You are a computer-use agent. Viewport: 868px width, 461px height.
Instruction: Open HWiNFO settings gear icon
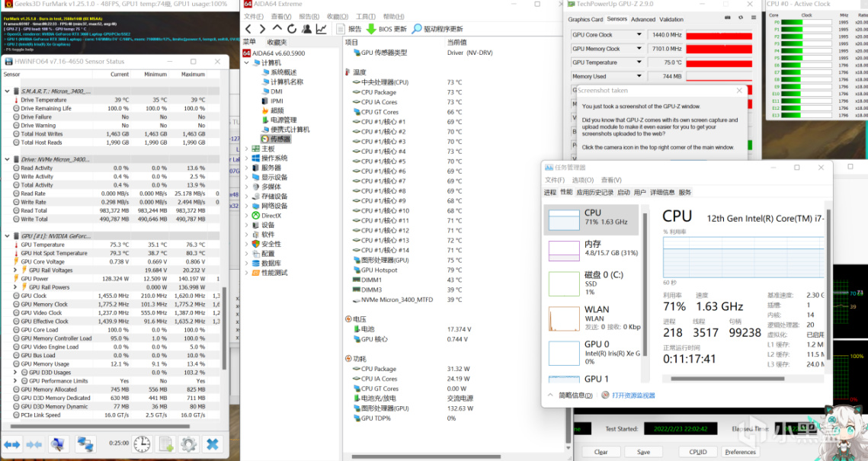coord(188,443)
